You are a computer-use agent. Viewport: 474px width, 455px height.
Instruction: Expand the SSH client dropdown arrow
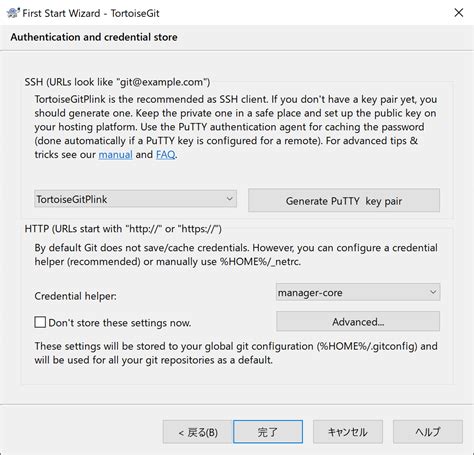(x=229, y=199)
